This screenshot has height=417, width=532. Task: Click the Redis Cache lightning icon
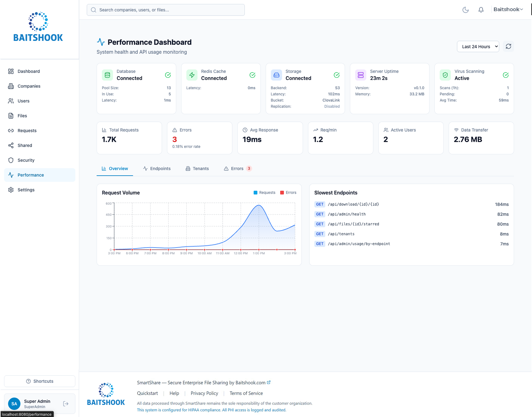click(192, 75)
